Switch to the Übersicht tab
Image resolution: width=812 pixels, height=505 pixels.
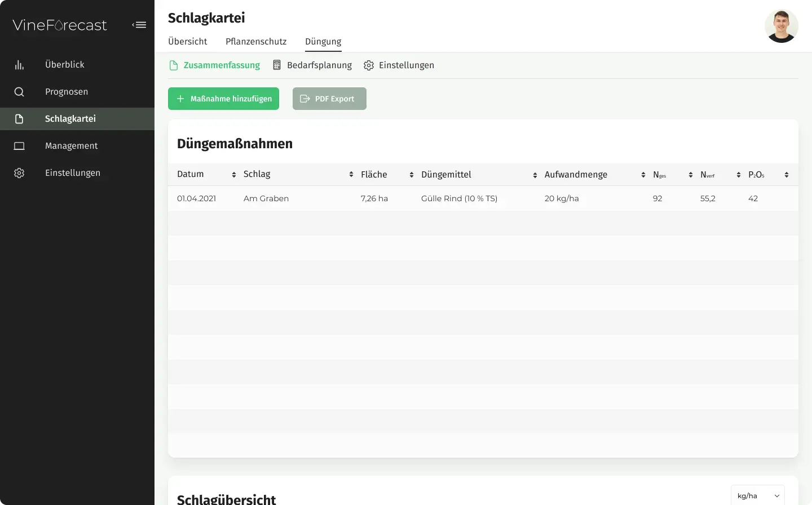(x=187, y=42)
